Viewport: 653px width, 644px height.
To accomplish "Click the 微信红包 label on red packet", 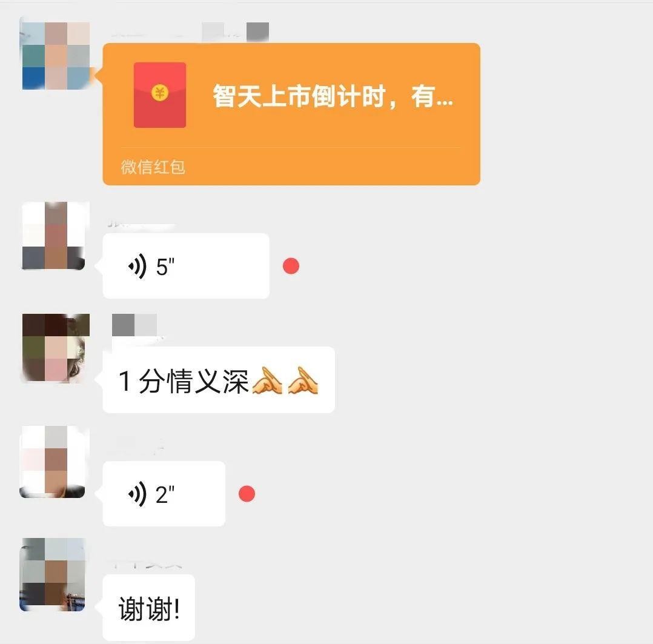I will pos(153,167).
